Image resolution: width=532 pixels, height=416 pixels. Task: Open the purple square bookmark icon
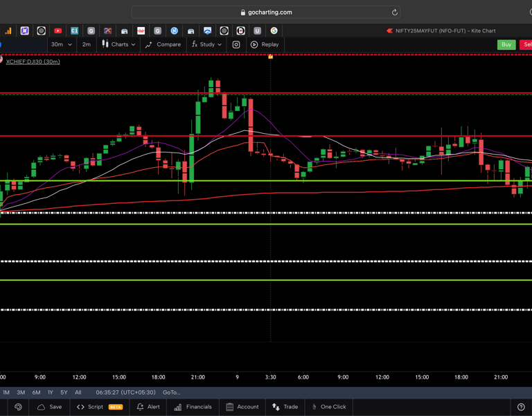pyautogui.click(x=24, y=31)
